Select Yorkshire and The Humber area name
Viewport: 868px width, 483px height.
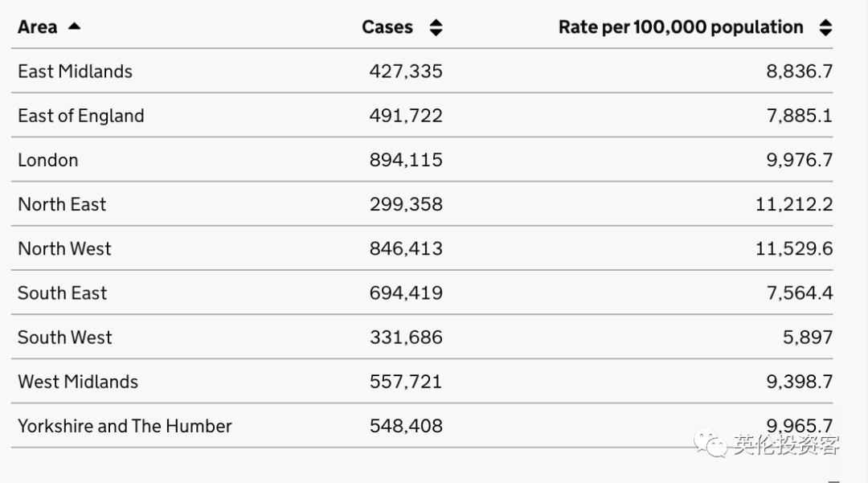[x=125, y=426]
